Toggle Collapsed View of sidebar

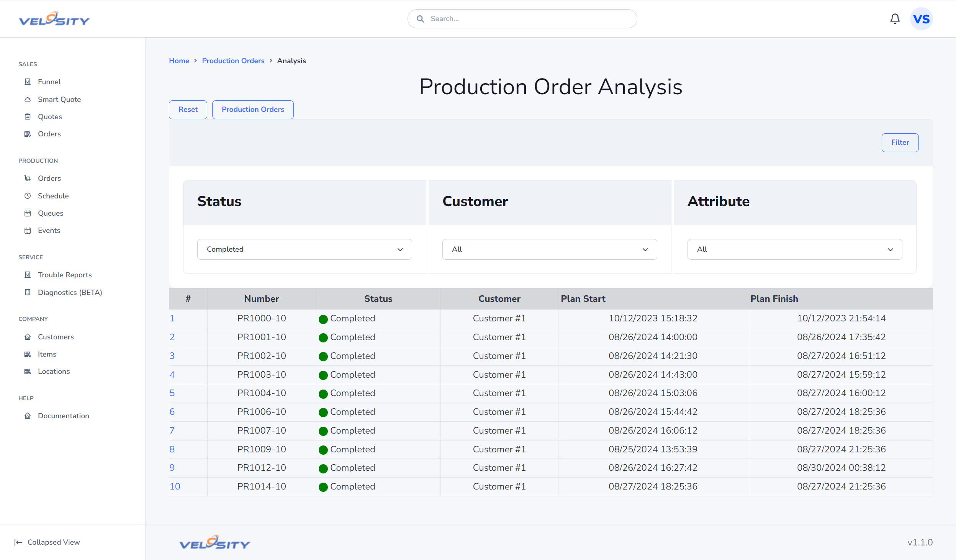click(47, 542)
